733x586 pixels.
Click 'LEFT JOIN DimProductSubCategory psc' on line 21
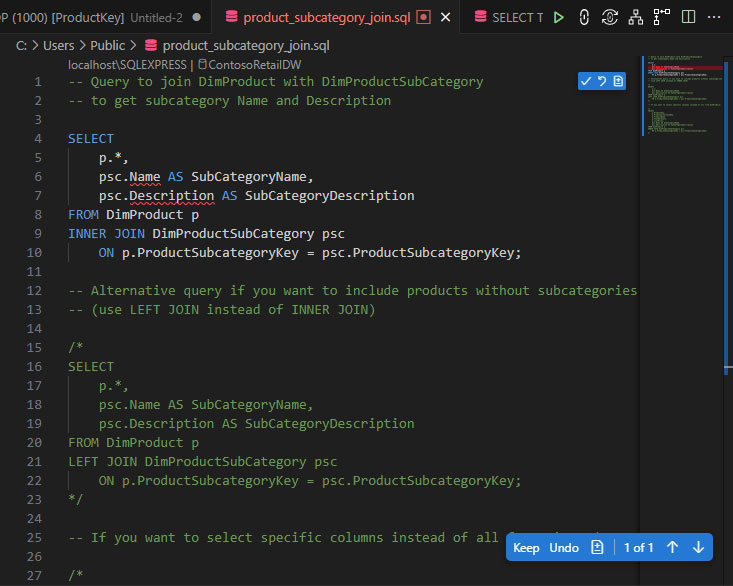[x=202, y=462]
